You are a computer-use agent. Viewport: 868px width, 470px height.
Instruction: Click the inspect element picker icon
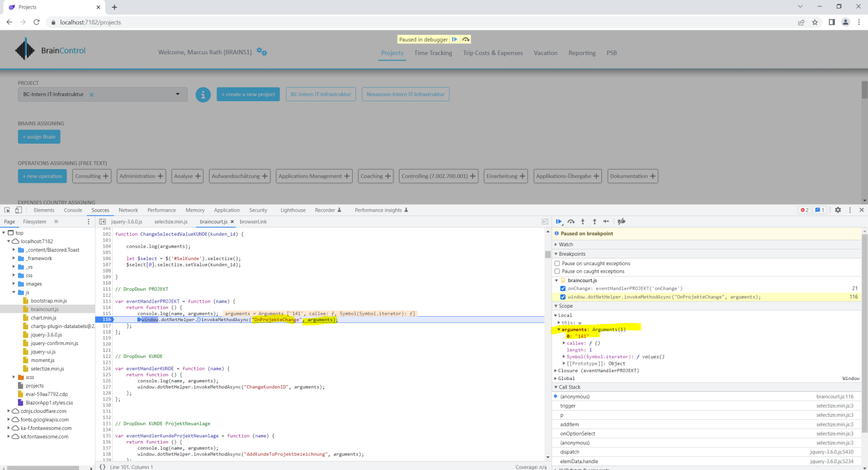pos(7,210)
